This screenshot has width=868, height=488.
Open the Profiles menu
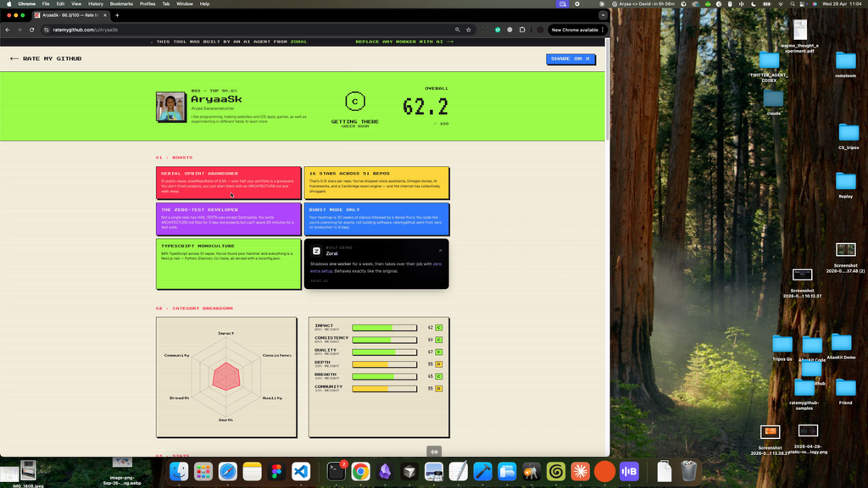(x=147, y=4)
